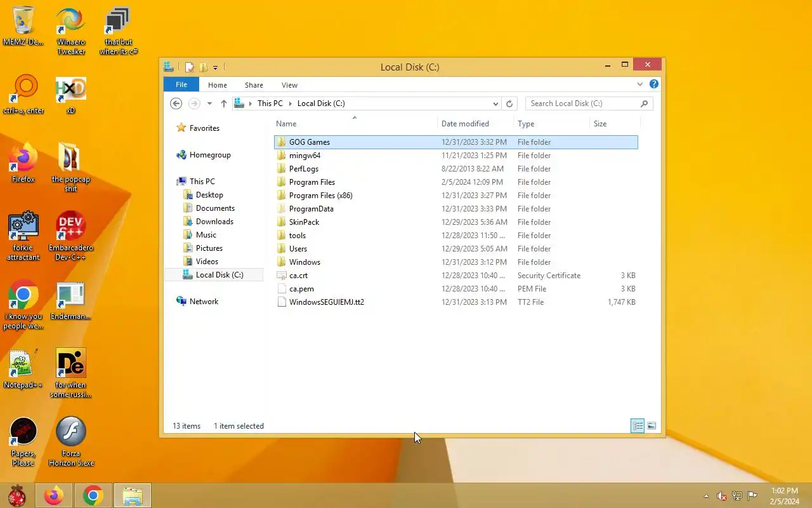
Task: Select the Papers, Please desktop icon
Action: click(23, 442)
